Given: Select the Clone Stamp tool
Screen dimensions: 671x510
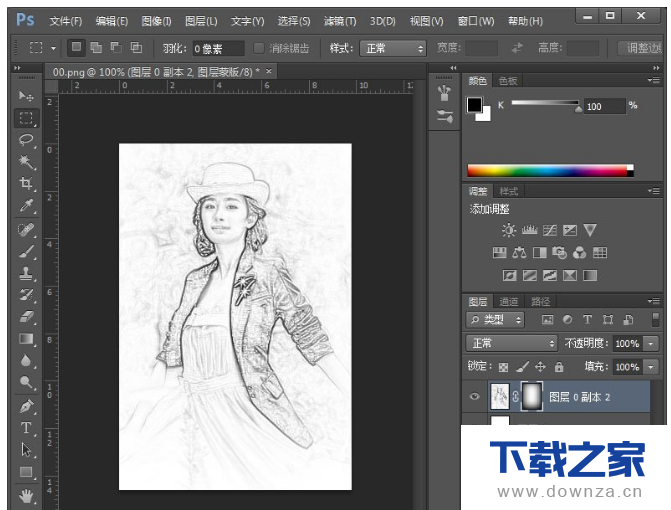Looking at the screenshot, I should coord(26,273).
